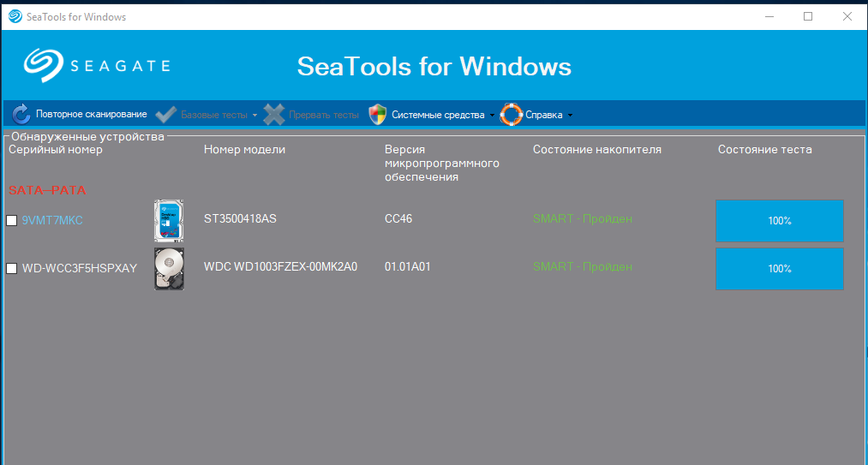868x465 pixels.
Task: Click the Help lifebuoy icon
Action: click(511, 115)
